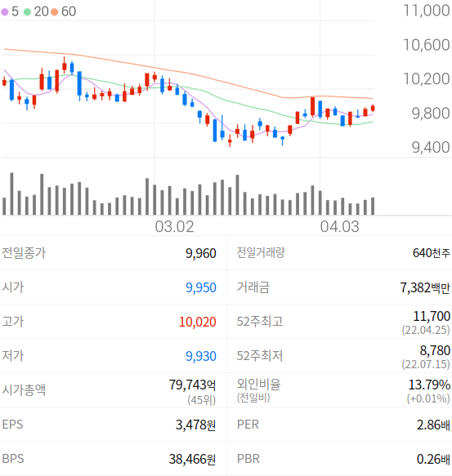Click the 52-week low 8,780
Viewport: 452px width, 476px height.
pyautogui.click(x=435, y=350)
